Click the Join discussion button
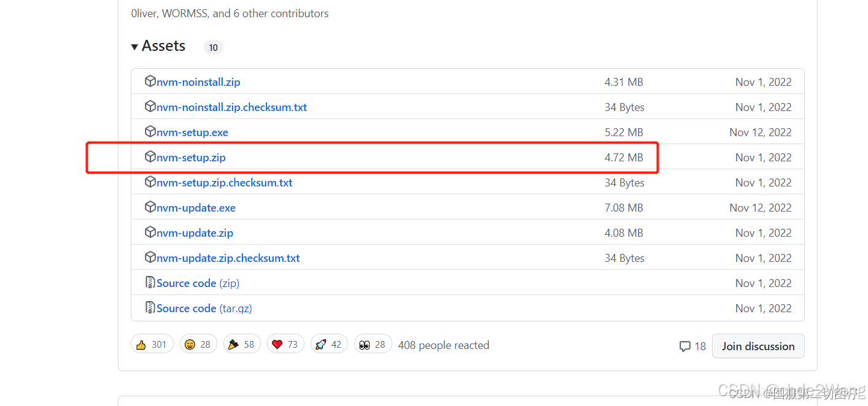 [758, 347]
